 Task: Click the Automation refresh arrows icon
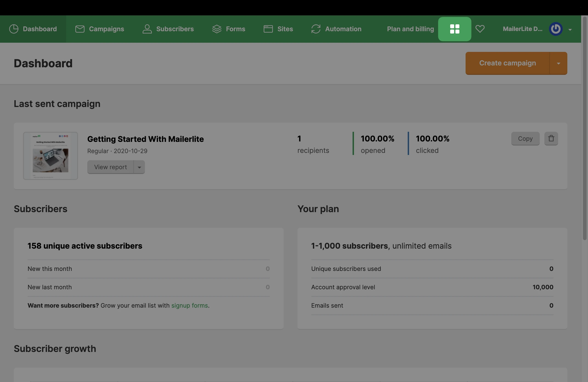[316, 29]
